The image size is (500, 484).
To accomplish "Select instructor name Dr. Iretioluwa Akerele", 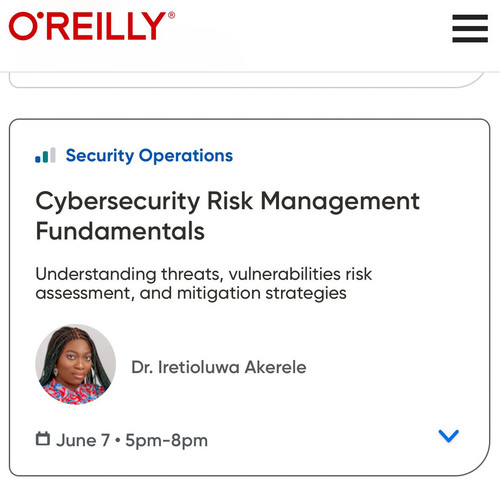I will [x=219, y=367].
